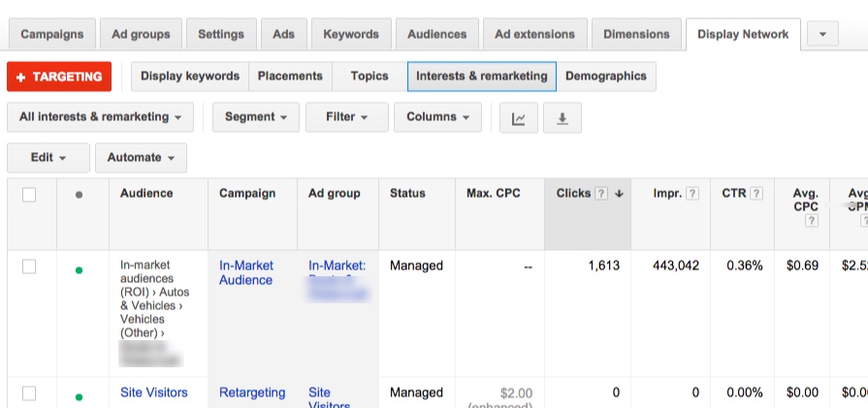
Task: Click help icon under Avg. CPC
Action: coord(811,221)
